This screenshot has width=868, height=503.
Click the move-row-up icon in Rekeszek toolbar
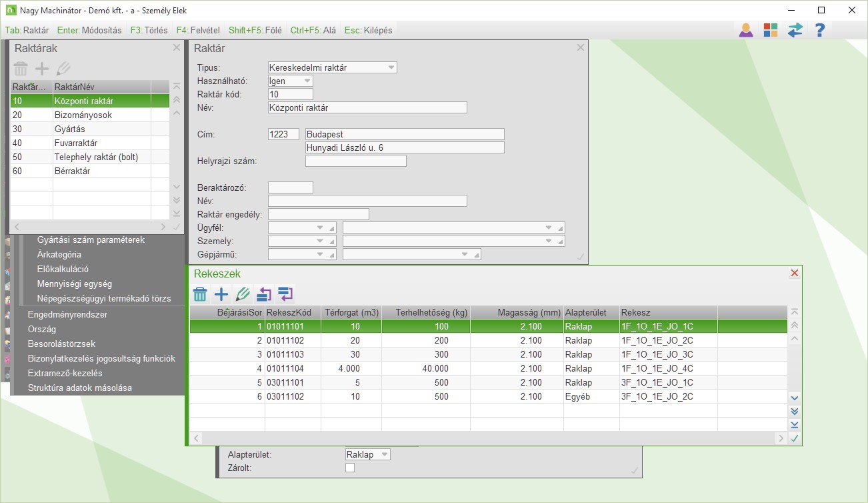pyautogui.click(x=264, y=294)
